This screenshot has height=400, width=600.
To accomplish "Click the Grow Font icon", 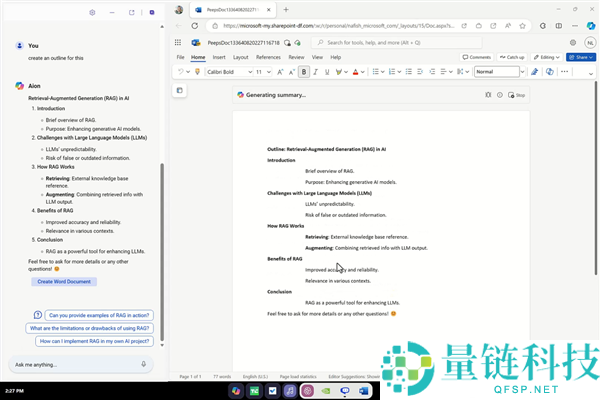I will tap(280, 72).
